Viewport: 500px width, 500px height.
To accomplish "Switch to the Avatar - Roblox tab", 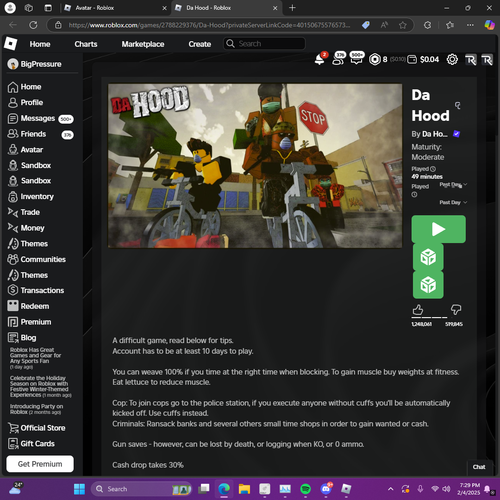I will (x=115, y=8).
